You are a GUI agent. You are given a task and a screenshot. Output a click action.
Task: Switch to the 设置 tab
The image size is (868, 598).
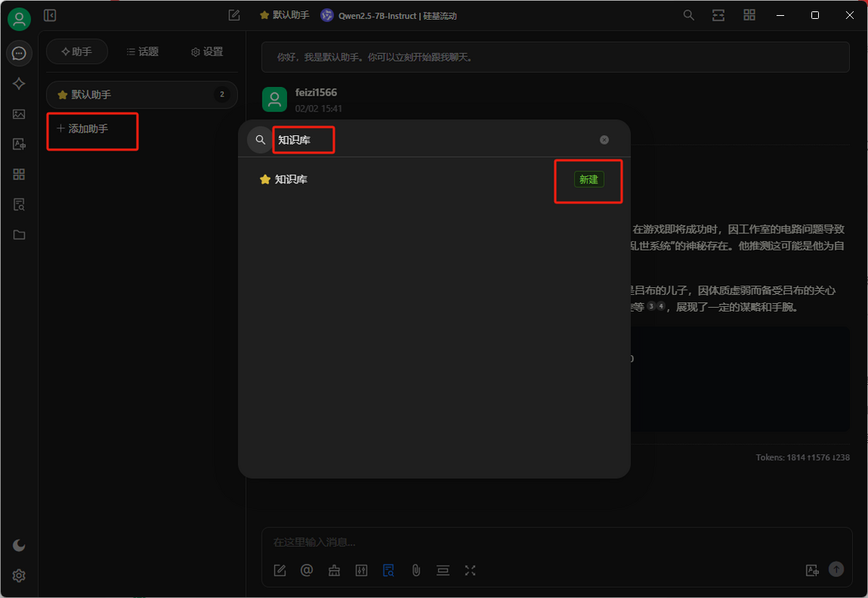[x=207, y=52]
